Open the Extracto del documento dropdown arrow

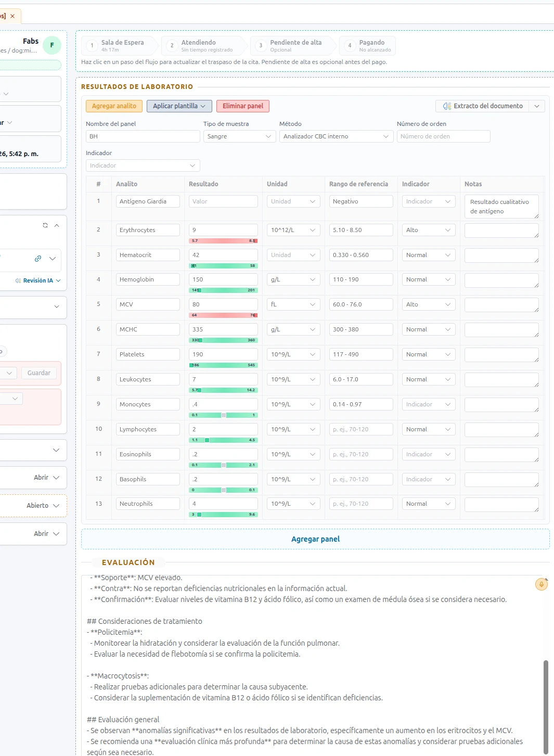[537, 106]
